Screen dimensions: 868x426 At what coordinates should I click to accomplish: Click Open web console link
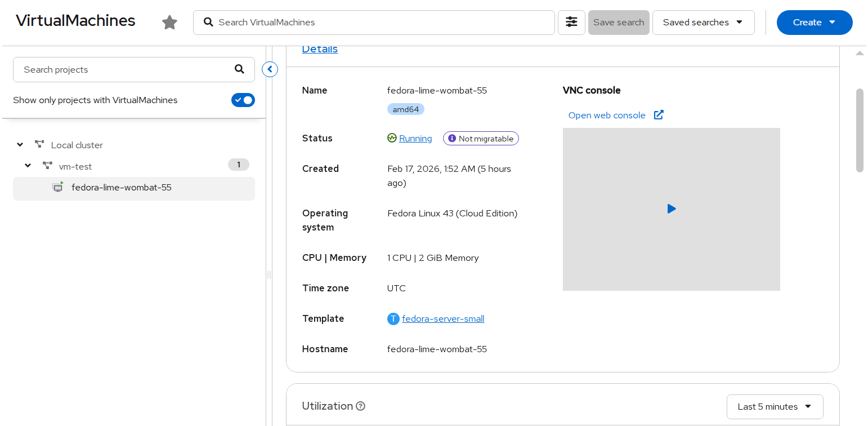point(607,116)
